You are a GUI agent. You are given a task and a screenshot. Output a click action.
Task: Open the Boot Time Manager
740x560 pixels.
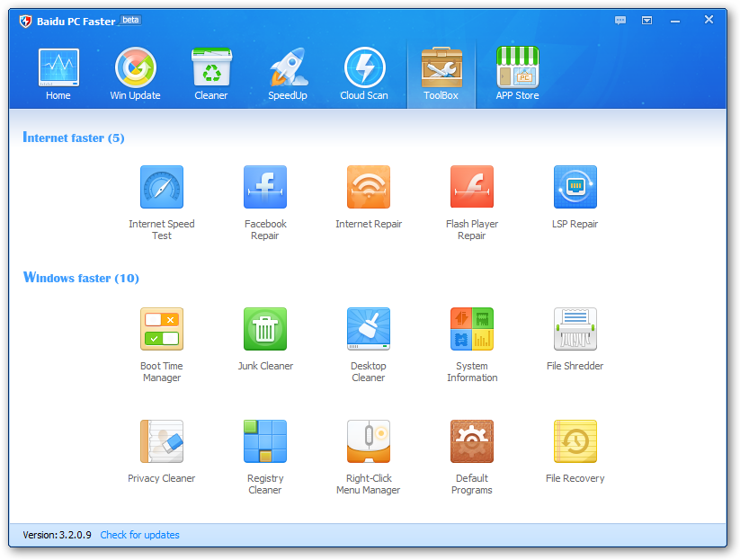tap(162, 345)
